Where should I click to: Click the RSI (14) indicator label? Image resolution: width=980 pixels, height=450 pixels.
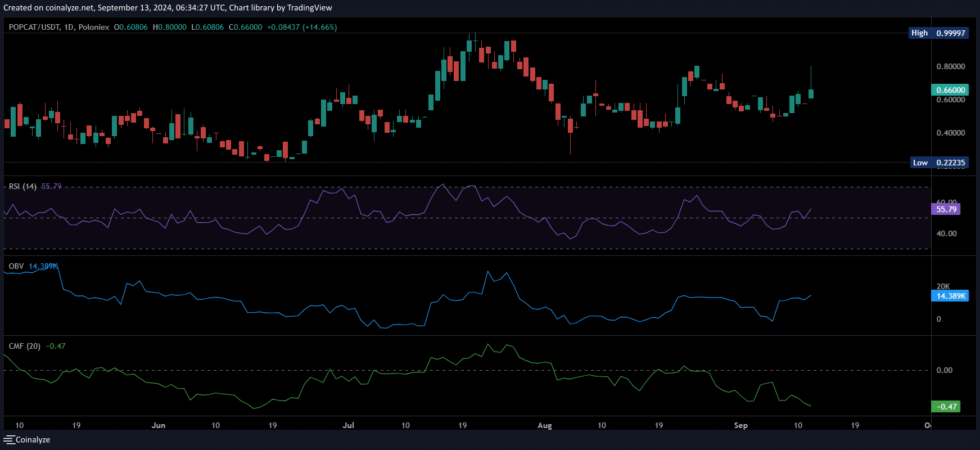click(x=22, y=186)
